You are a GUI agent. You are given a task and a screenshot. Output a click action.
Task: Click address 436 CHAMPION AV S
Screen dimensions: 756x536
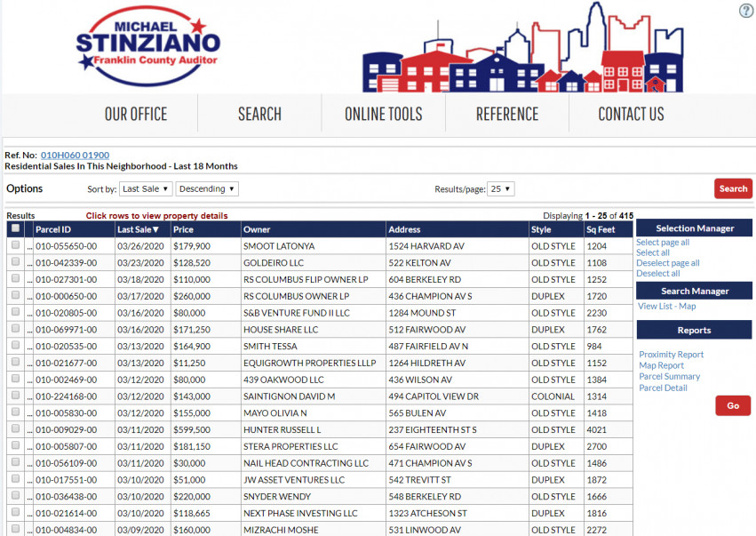[x=430, y=296]
